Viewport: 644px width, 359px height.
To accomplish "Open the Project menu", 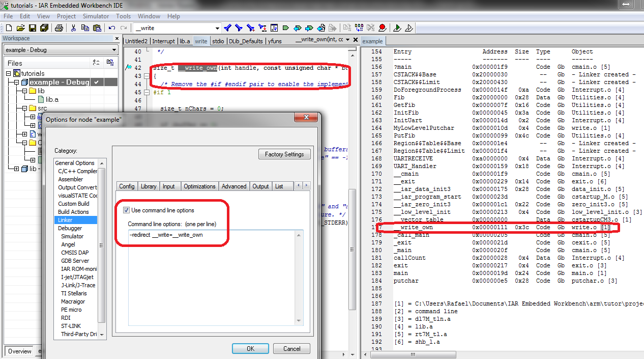I will (66, 16).
